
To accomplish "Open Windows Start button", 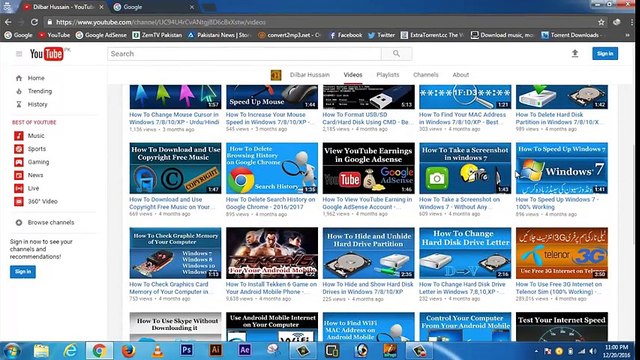I will [11, 351].
